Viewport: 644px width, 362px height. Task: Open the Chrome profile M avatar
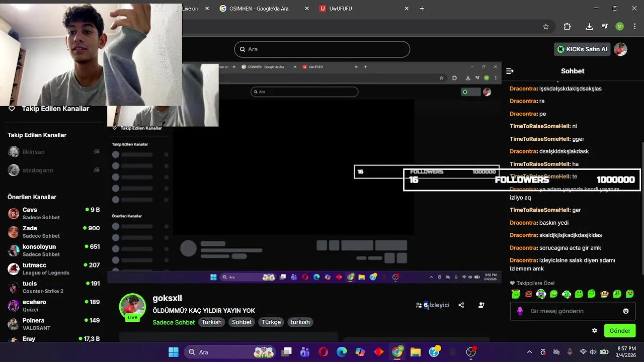(x=620, y=27)
